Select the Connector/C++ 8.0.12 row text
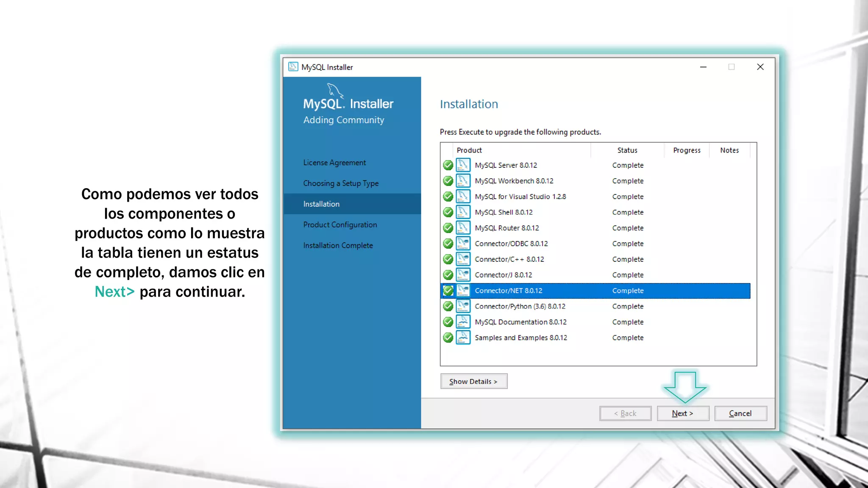 pos(509,259)
